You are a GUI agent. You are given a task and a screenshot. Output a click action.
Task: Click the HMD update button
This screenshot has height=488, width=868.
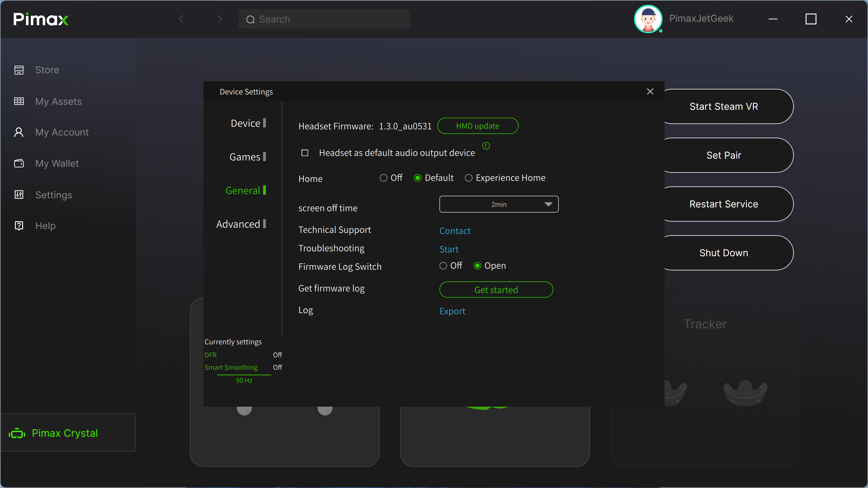coord(478,126)
